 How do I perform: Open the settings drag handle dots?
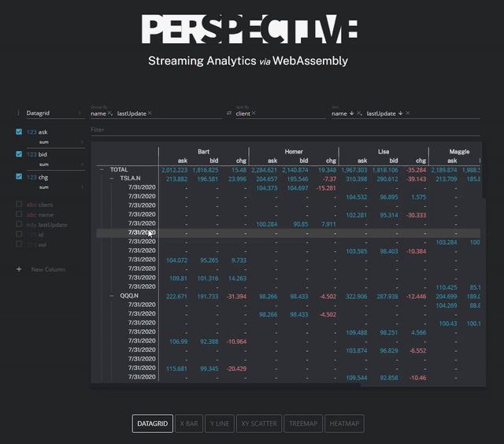point(18,113)
